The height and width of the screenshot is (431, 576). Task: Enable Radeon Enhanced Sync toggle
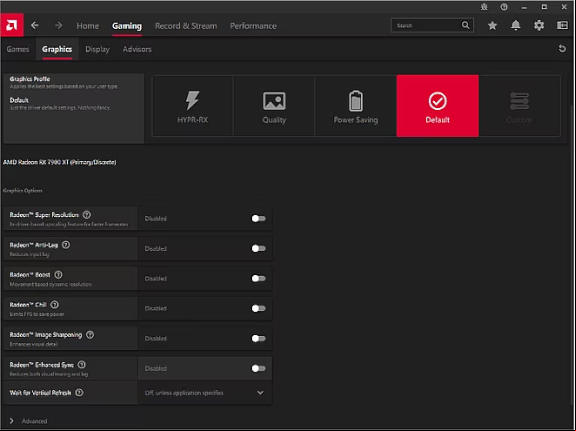(258, 368)
